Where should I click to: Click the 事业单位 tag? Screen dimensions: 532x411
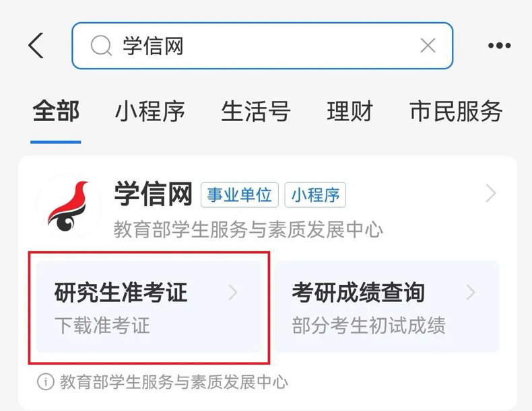(240, 195)
